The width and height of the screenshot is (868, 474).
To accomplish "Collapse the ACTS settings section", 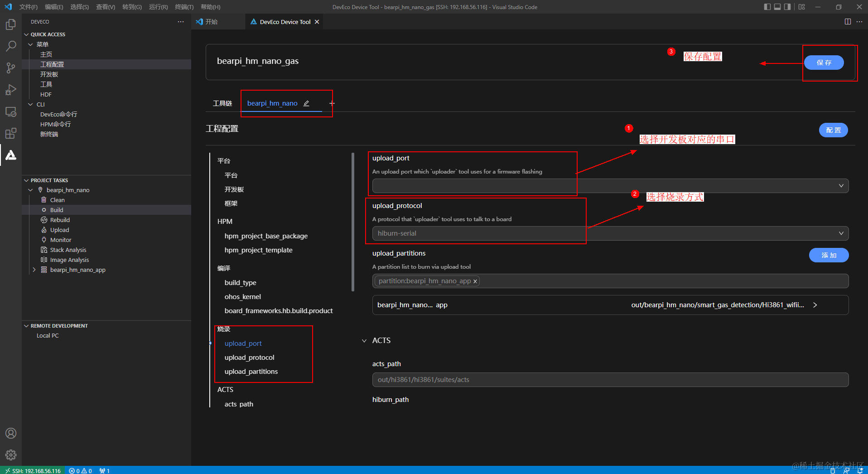I will (364, 341).
